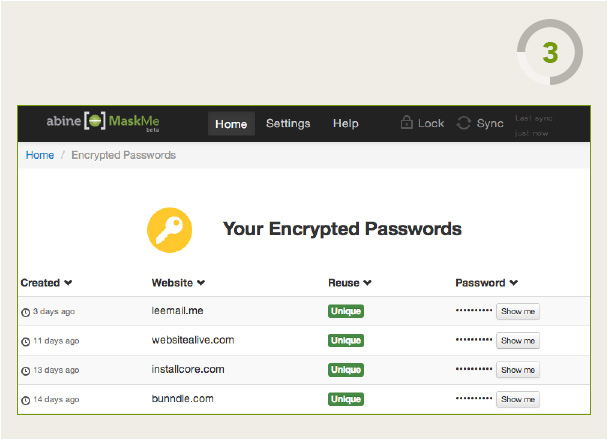The width and height of the screenshot is (608, 440).
Task: Show password for bunndle.com
Action: pos(518,399)
